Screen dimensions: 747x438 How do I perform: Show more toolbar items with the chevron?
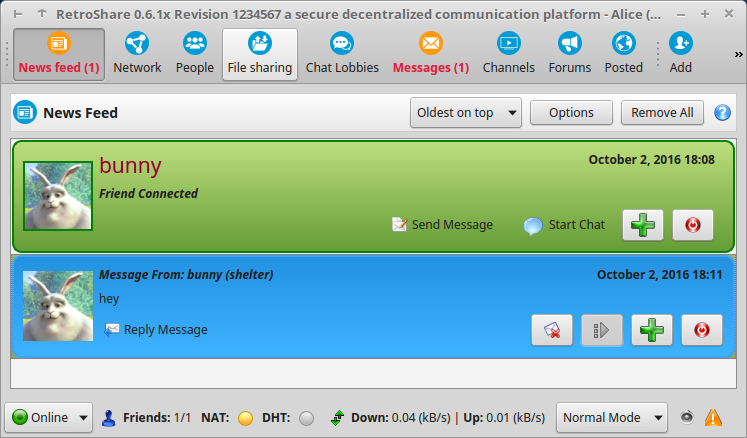pyautogui.click(x=738, y=54)
